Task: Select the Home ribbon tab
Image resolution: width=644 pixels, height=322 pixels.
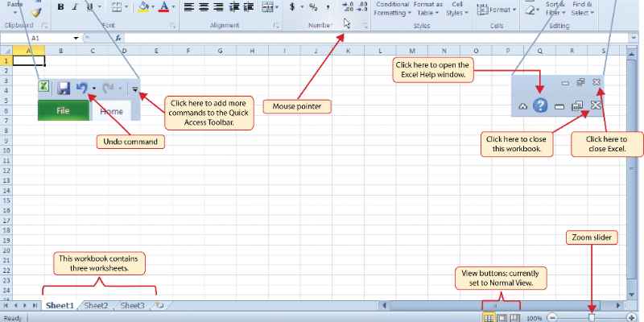Action: click(112, 111)
